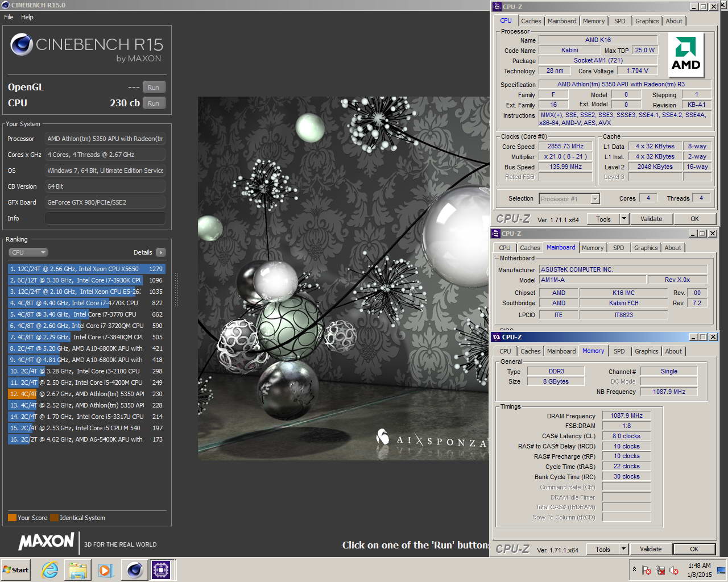Click the GFX Board GeForce GTX 980 field

click(105, 202)
